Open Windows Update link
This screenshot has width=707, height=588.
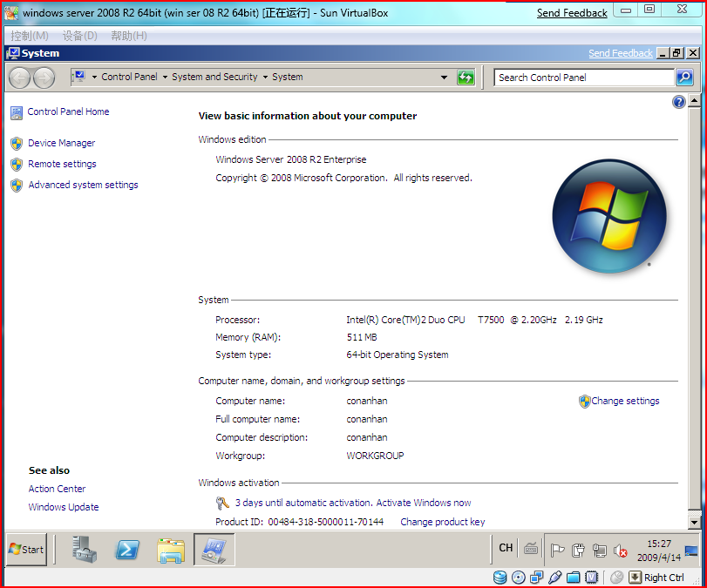(x=64, y=507)
